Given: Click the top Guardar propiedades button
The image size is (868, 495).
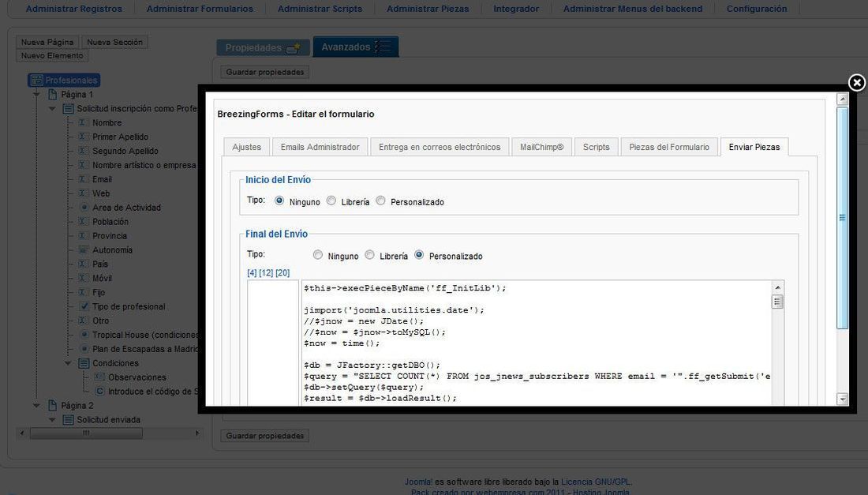Looking at the screenshot, I should [x=265, y=72].
